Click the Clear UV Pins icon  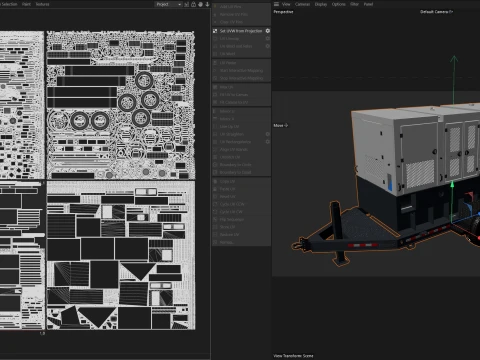coord(215,22)
